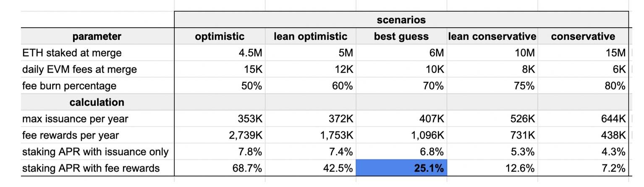The width and height of the screenshot is (644, 187).
Task: Select the "parameter" header cell
Action: click(97, 36)
